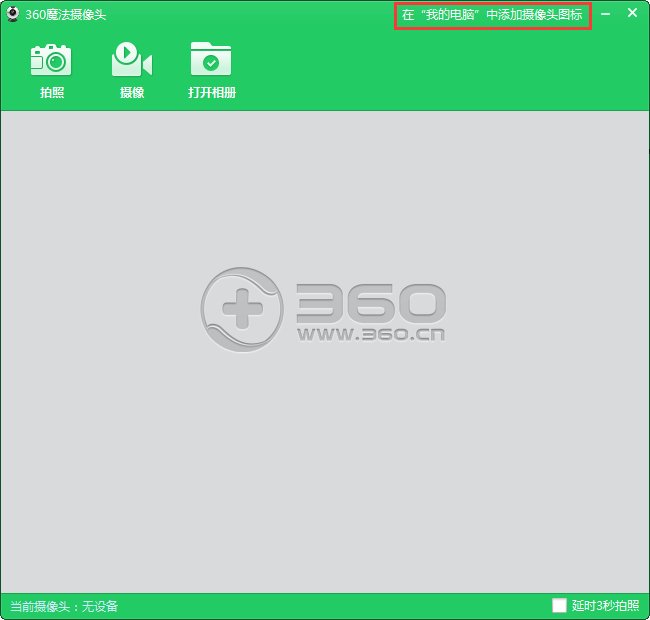The height and width of the screenshot is (620, 650).
Task: Start recording with the 摄像 icon
Action: coord(132,59)
